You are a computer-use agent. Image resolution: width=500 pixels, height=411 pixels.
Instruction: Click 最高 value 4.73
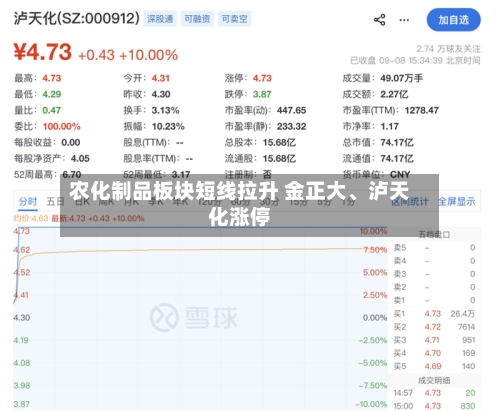click(52, 78)
